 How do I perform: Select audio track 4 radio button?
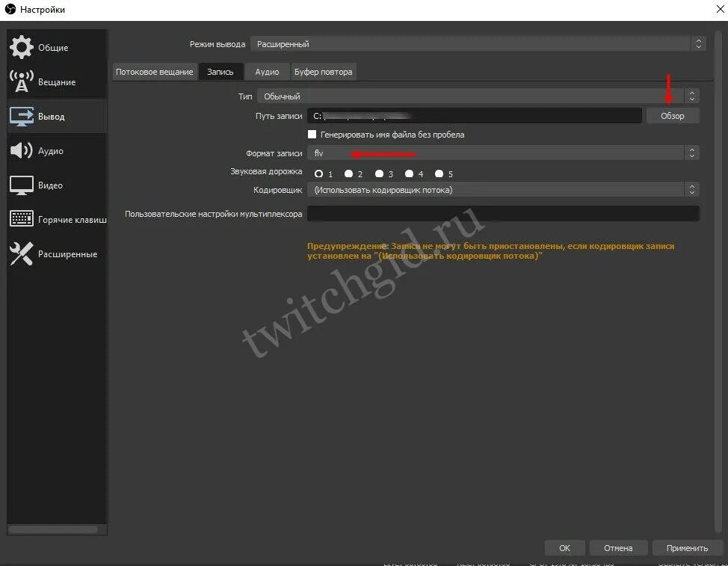(x=409, y=173)
